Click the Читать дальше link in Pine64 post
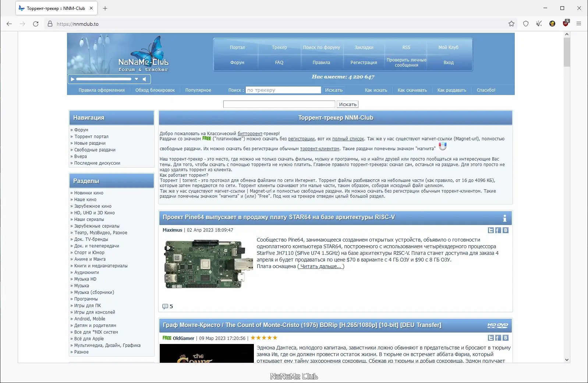Image resolution: width=588 pixels, height=383 pixels. [321, 266]
